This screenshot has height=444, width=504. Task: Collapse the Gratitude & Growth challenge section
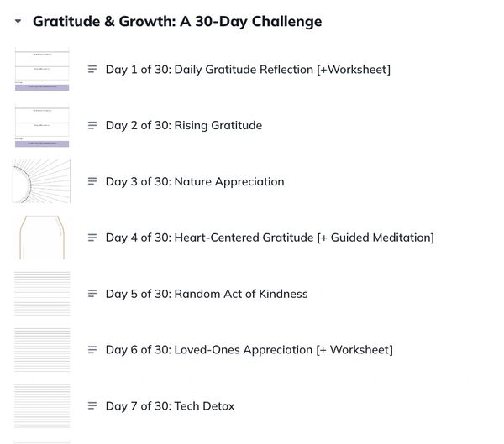tap(18, 22)
